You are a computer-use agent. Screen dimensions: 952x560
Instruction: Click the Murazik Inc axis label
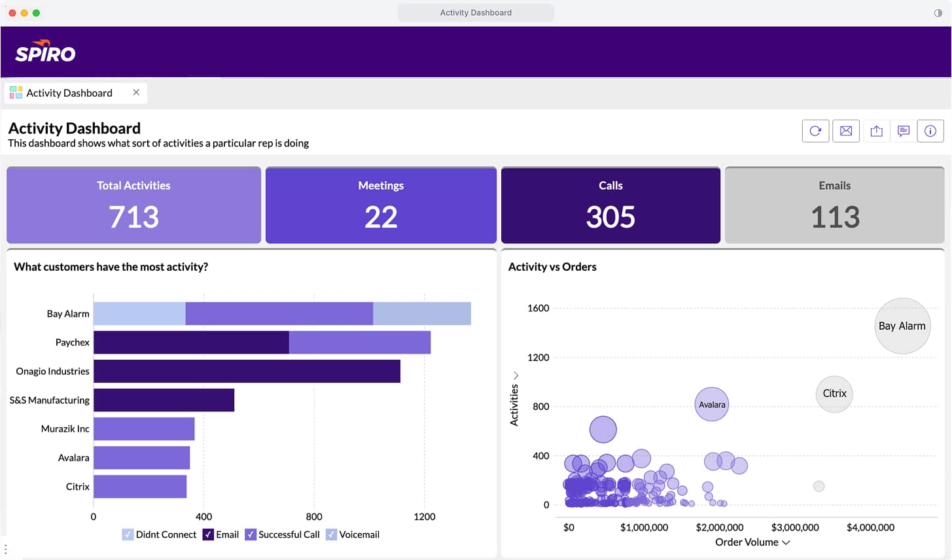65,429
